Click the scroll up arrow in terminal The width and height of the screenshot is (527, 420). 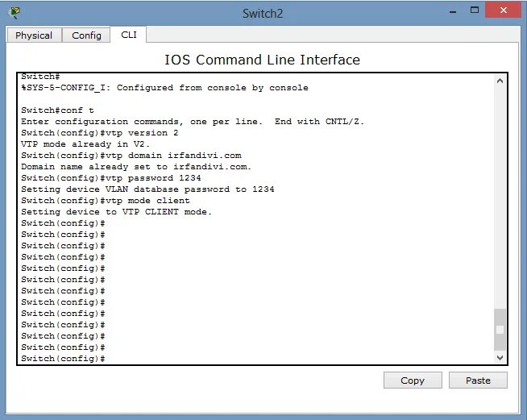(x=500, y=81)
